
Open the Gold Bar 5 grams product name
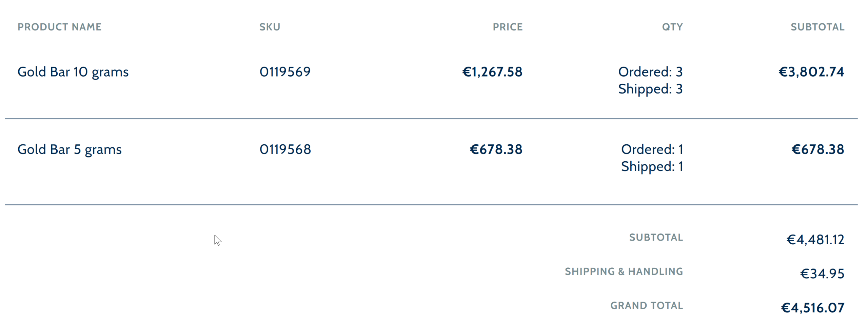pyautogui.click(x=70, y=149)
